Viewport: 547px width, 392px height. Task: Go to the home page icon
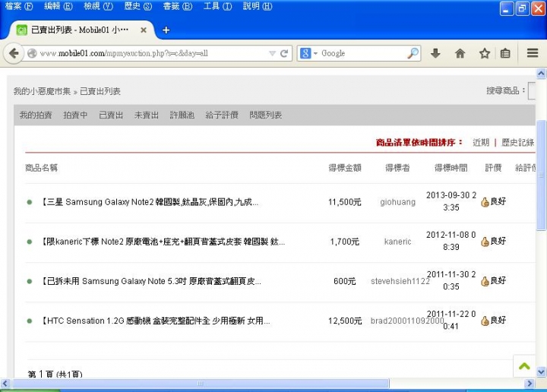pos(460,53)
